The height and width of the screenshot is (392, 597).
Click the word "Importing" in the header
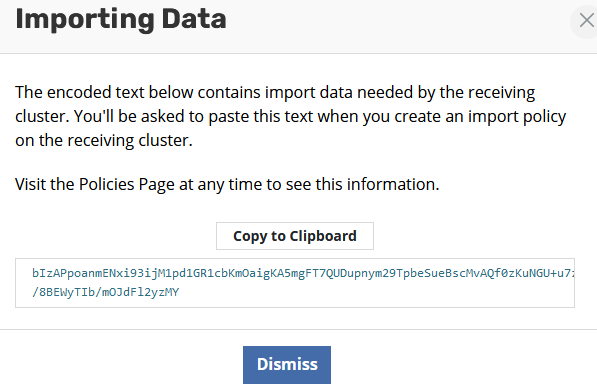(x=85, y=20)
